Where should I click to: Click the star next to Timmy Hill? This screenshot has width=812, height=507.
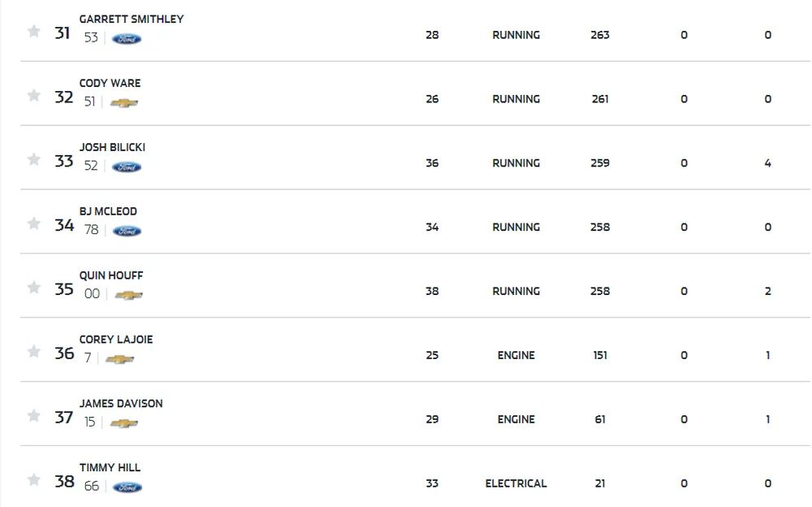pos(33,480)
